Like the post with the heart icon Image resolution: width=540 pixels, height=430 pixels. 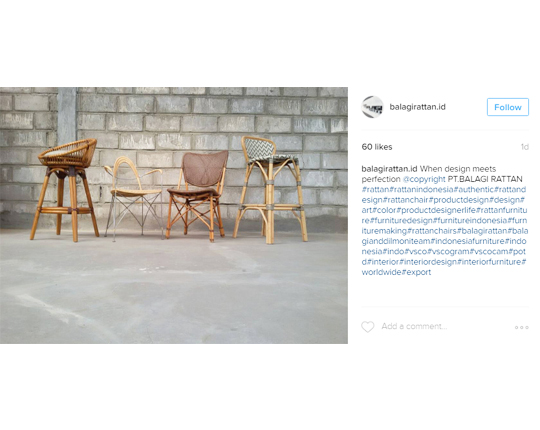coord(367,326)
